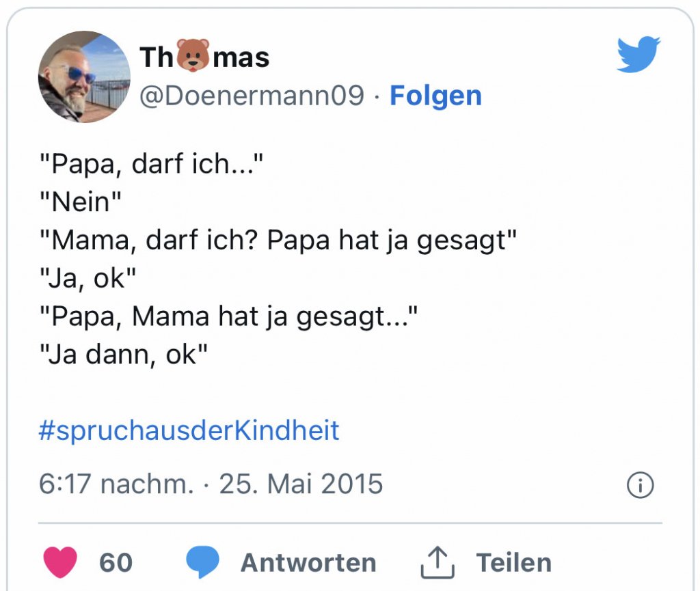Viewport: 700px width, 591px height.
Task: Click the bear emoji in the display name
Action: (192, 56)
